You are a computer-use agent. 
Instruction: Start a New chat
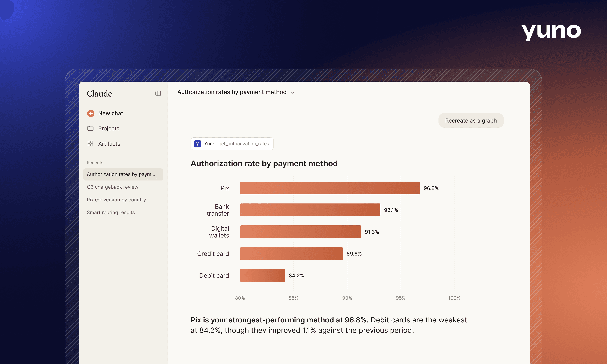105,113
